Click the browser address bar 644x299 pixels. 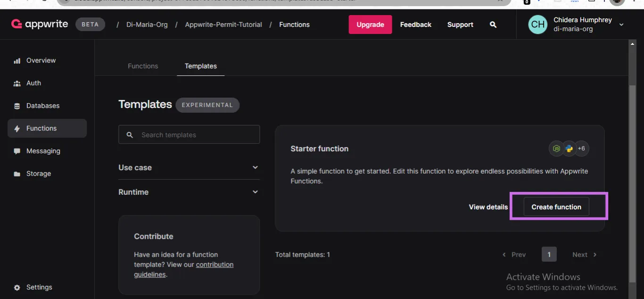(x=283, y=2)
